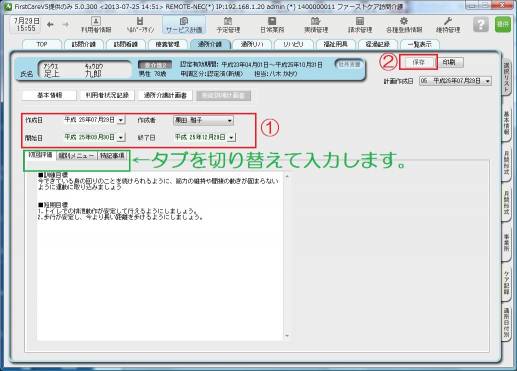517x371 pixels.
Task: Go back with the left arrow icon
Action: click(50, 24)
